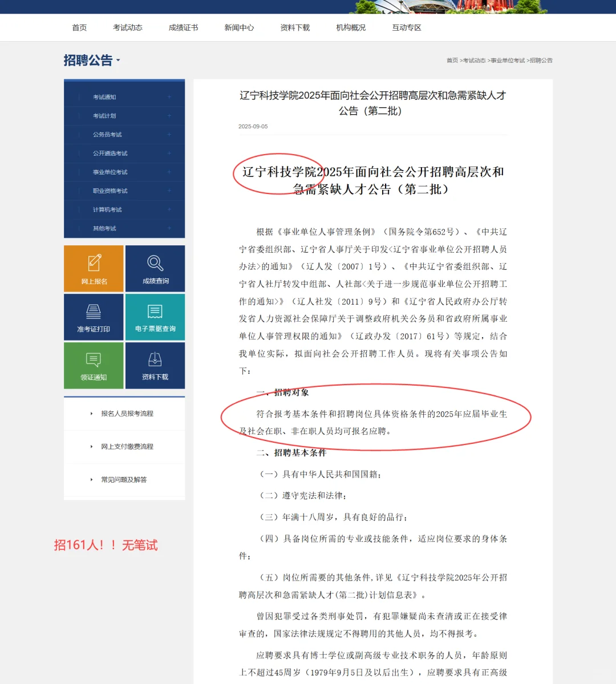Select 职业资格考试 in the sidebar menu

coord(110,191)
